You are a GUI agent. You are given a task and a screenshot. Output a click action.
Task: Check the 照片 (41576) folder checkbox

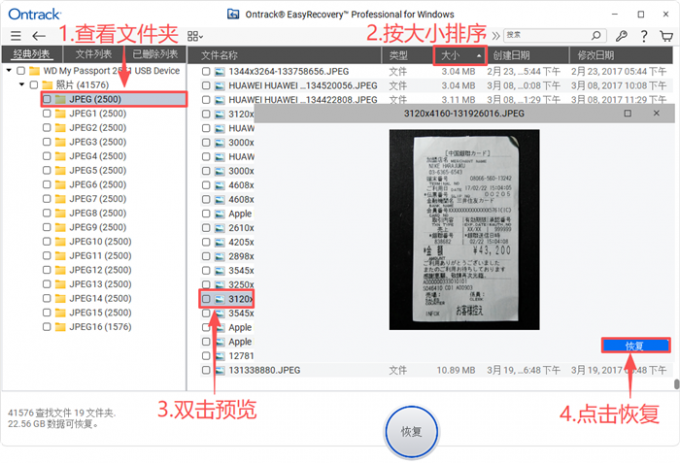[34, 85]
